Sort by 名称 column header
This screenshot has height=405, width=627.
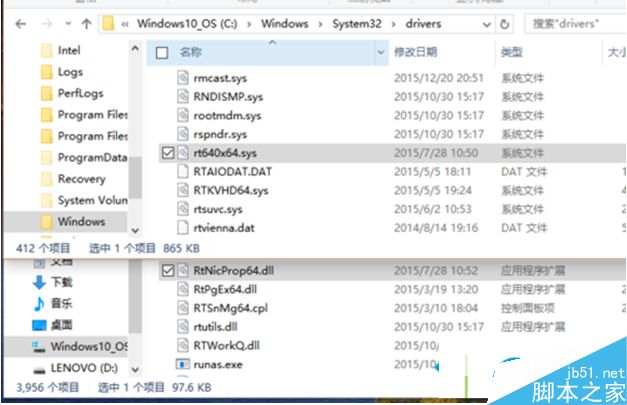(x=191, y=52)
